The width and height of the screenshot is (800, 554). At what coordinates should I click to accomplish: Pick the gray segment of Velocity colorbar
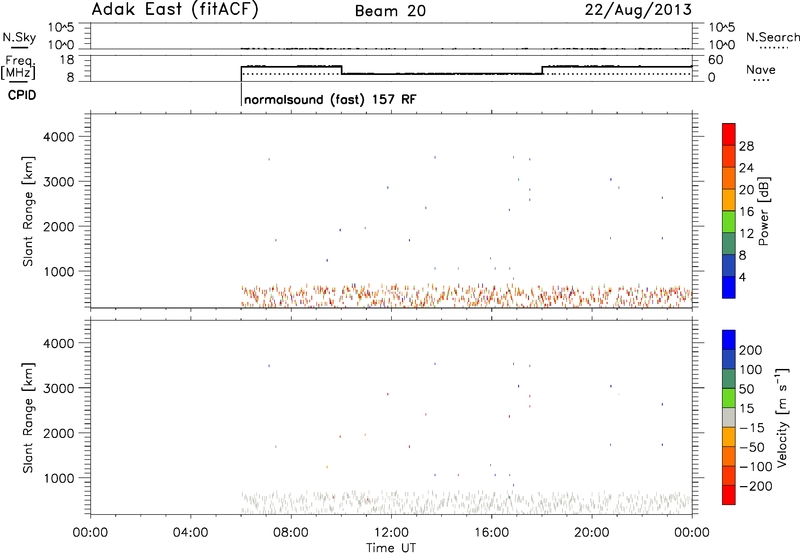729,417
